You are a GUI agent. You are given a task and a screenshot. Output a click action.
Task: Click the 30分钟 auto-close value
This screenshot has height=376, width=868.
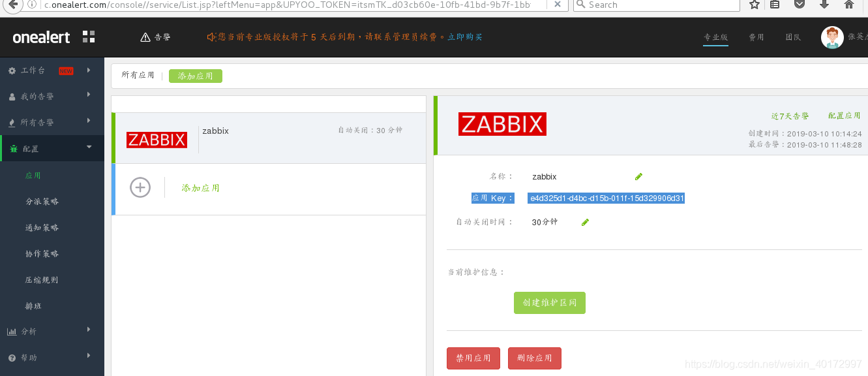(545, 222)
